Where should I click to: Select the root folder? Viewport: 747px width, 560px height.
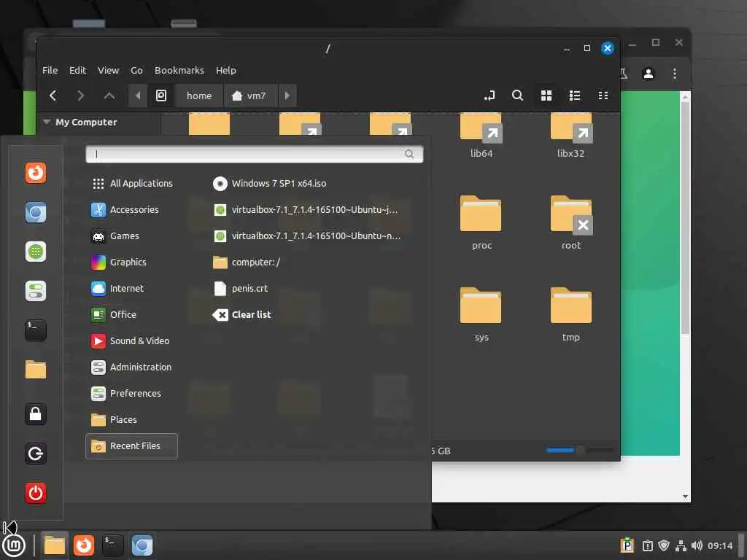coord(571,222)
